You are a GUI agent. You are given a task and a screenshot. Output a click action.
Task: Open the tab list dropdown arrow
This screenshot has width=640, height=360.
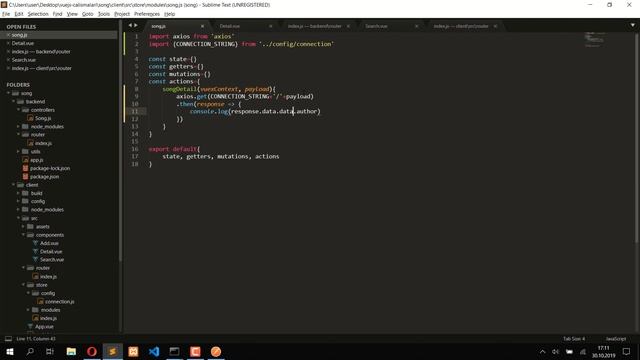632,25
